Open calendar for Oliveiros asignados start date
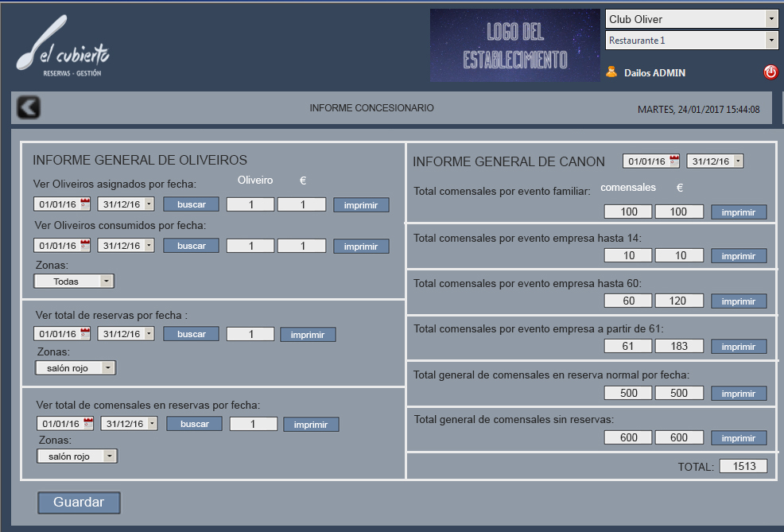 point(85,204)
